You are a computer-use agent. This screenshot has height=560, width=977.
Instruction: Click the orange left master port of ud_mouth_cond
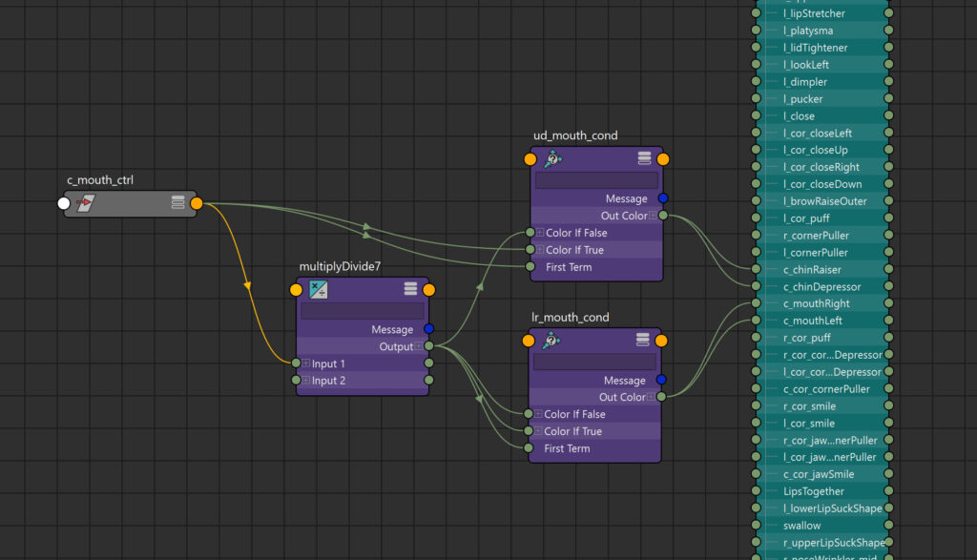coord(530,159)
